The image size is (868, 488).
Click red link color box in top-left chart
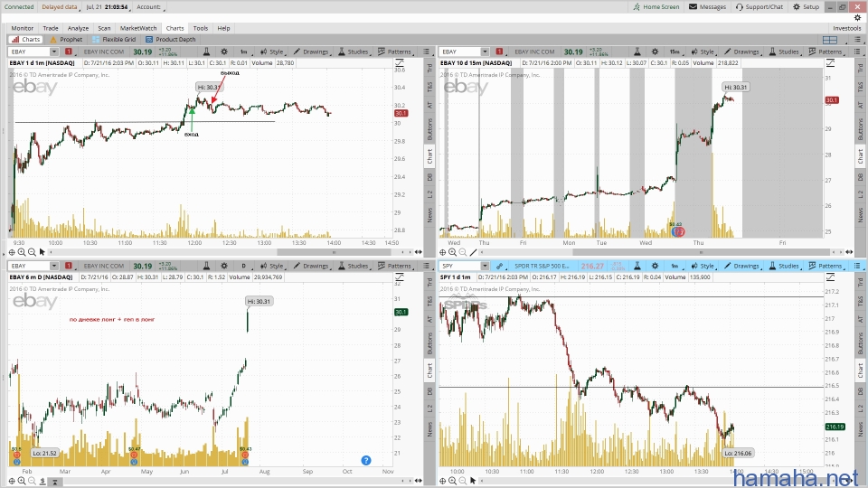tap(69, 52)
